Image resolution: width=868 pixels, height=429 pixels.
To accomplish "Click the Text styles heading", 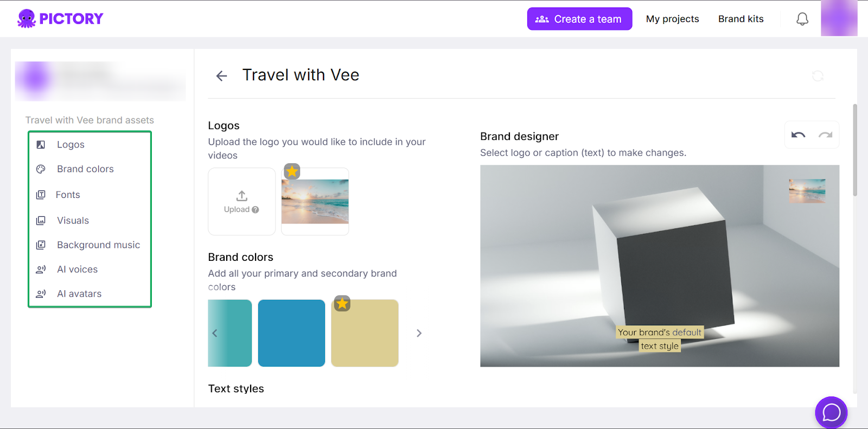I will [236, 389].
